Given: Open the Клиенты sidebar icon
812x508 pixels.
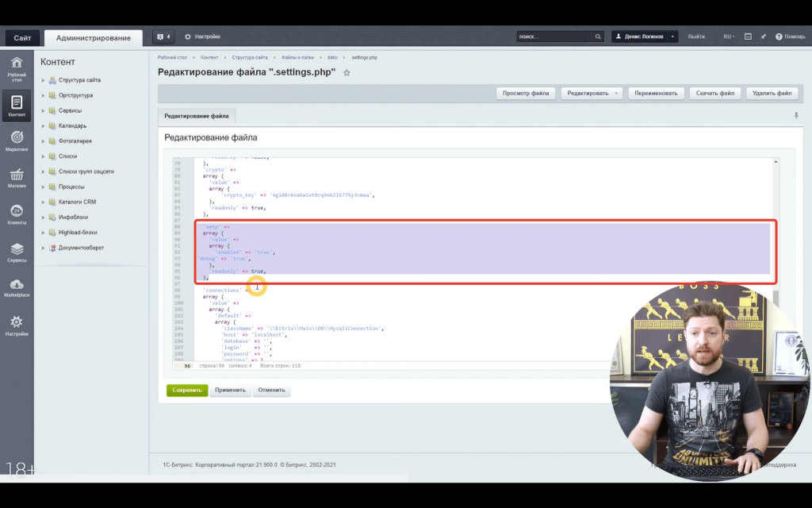Looking at the screenshot, I should [17, 214].
